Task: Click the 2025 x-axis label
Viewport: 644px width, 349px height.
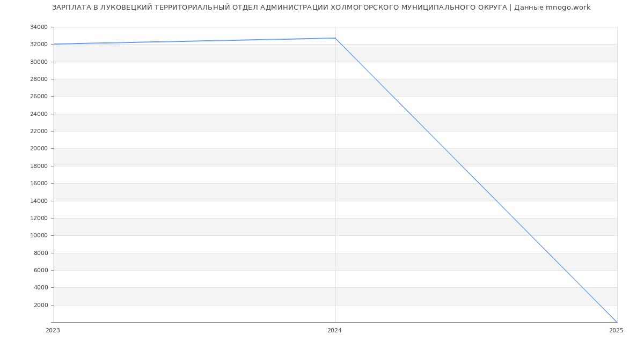Action: point(616,331)
